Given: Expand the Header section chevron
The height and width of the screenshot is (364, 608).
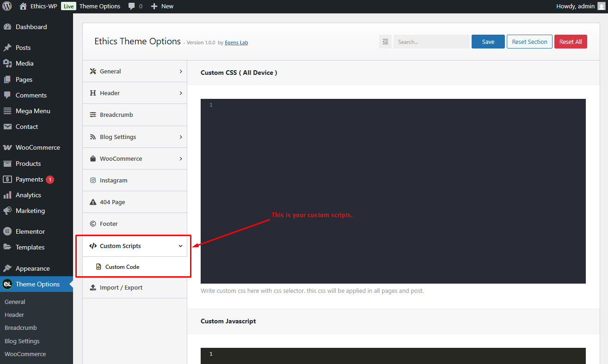Looking at the screenshot, I should point(181,93).
